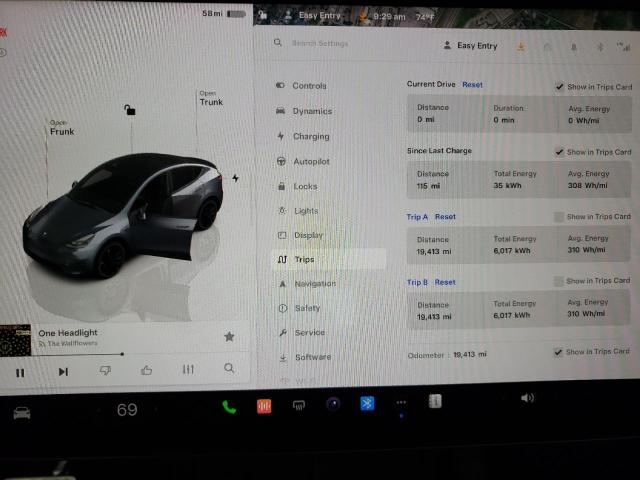Select the Trips menu item
640x480 pixels.
pyautogui.click(x=329, y=260)
